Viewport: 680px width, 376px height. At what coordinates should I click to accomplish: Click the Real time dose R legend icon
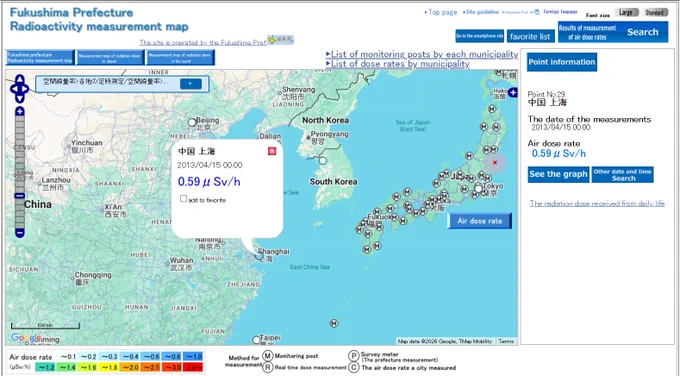[x=268, y=367]
